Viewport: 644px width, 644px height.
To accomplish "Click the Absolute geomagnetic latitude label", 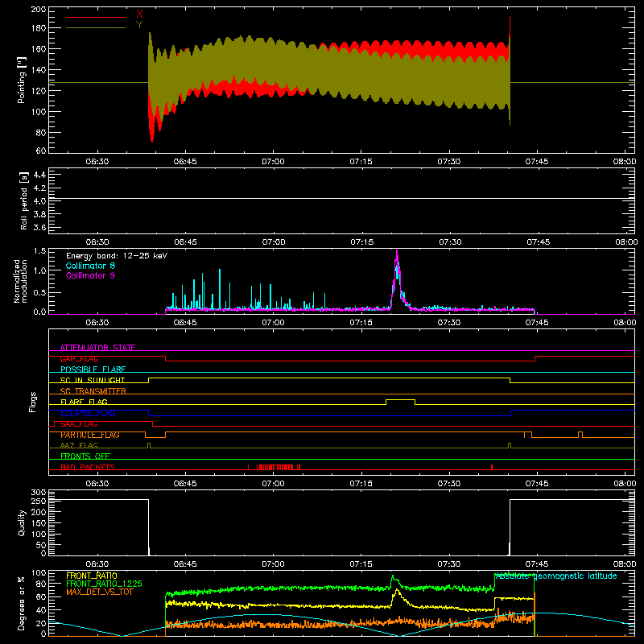I will (x=556, y=576).
